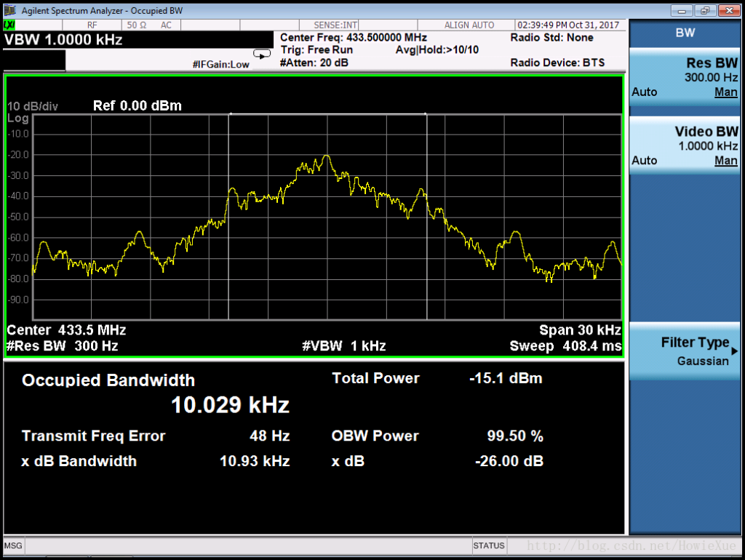Click Radio Device: BTS text
Viewport: 745px width, 560px height.
point(557,63)
